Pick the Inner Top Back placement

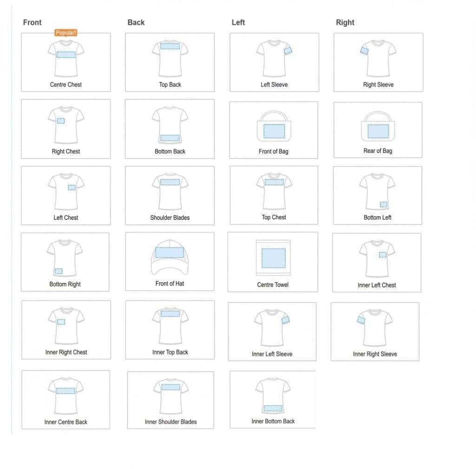[x=170, y=330]
